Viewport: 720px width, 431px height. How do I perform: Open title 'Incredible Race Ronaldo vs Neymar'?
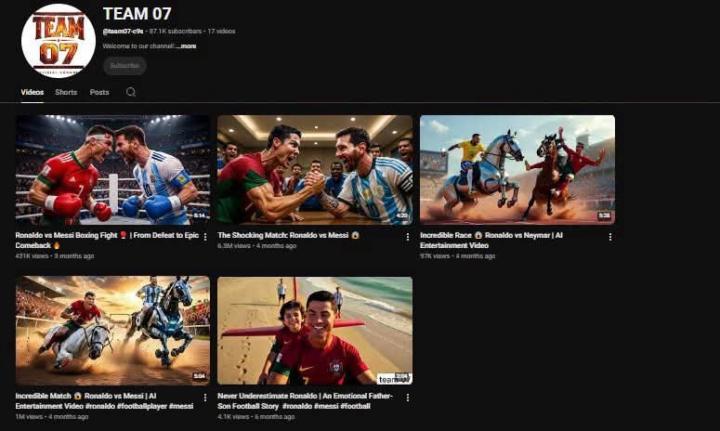click(x=491, y=240)
